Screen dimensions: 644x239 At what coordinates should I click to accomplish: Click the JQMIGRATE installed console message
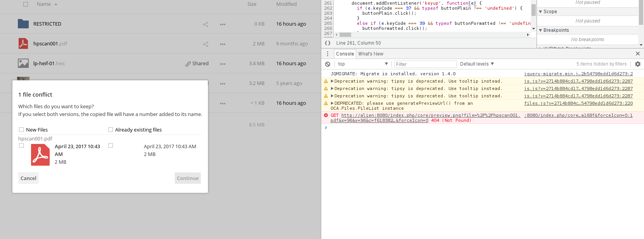[393, 74]
